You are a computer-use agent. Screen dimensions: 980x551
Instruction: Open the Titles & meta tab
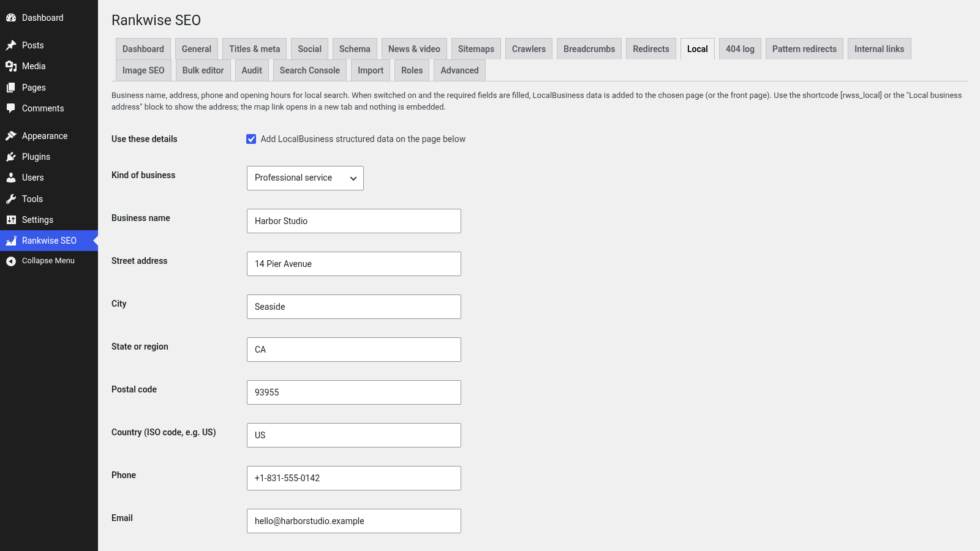point(255,49)
